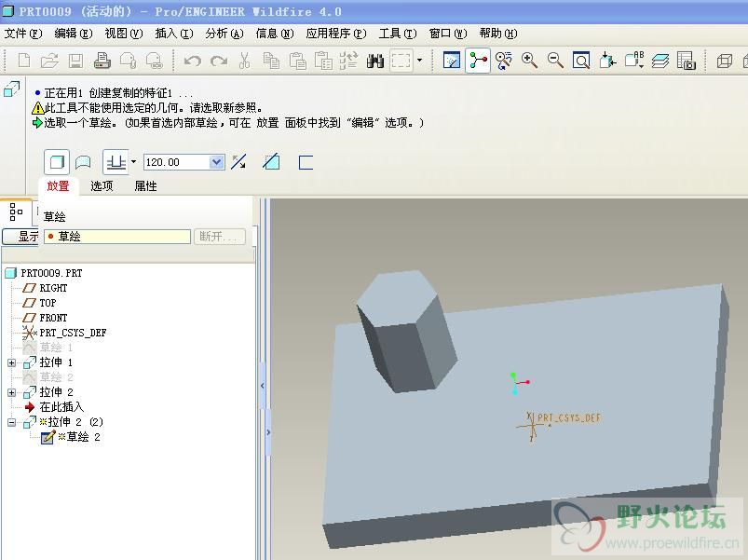Open the Find tool binoculars icon

[375, 61]
